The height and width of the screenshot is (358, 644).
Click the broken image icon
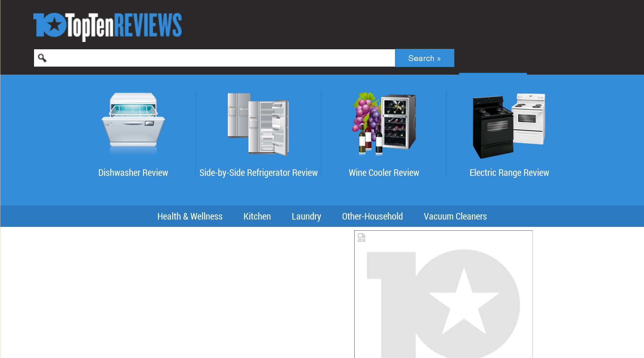coord(362,238)
